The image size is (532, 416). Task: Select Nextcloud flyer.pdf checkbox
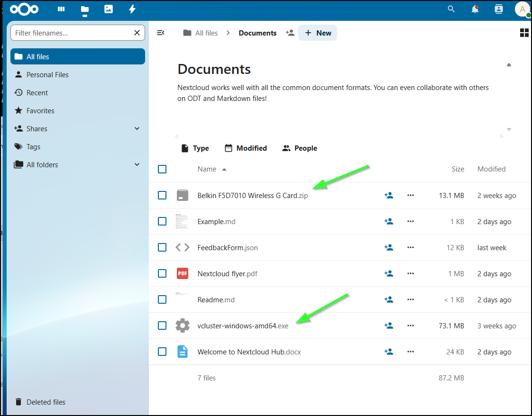[162, 273]
